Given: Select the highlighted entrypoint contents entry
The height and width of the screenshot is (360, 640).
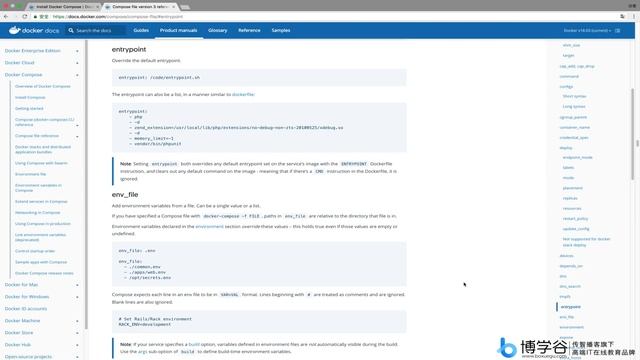Looking at the screenshot, I should (571, 307).
